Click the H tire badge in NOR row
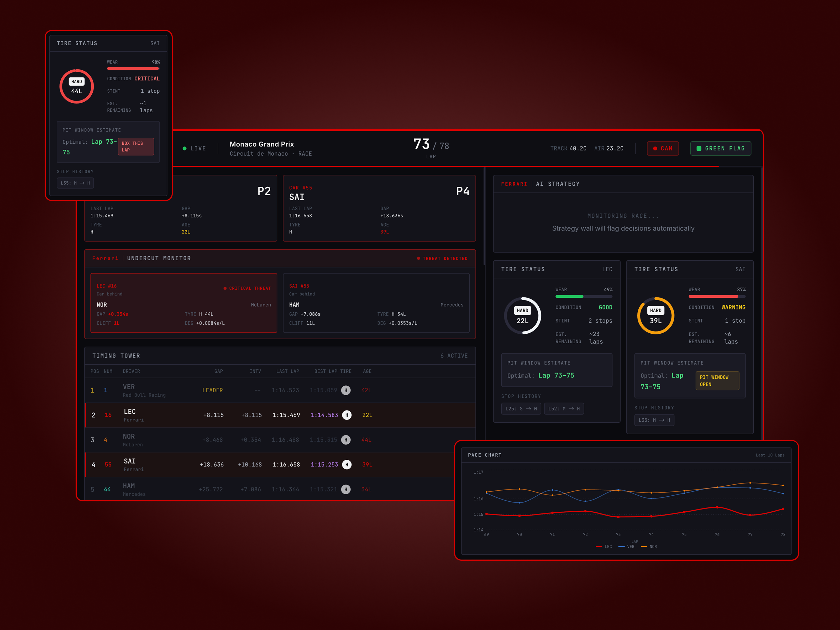The image size is (840, 630). tap(345, 440)
